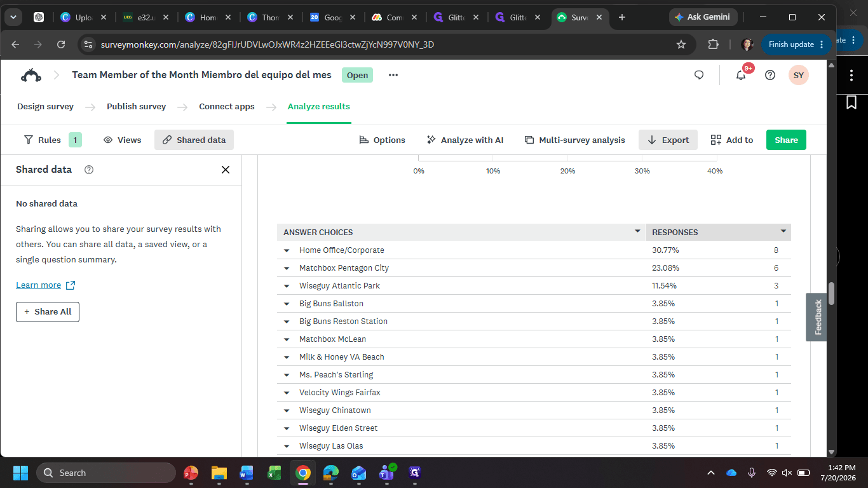
Task: Open the help question mark icon
Action: pyautogui.click(x=770, y=75)
